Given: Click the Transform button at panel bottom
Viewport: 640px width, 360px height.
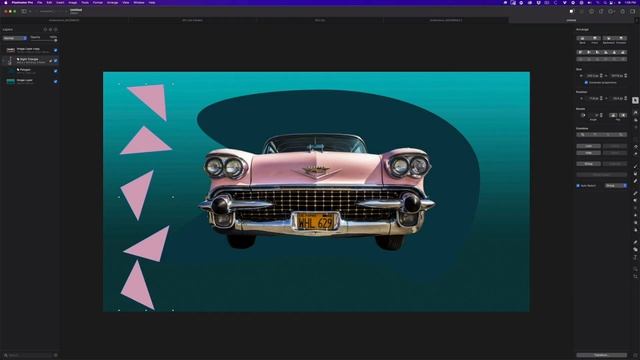Looking at the screenshot, I should pos(601,355).
